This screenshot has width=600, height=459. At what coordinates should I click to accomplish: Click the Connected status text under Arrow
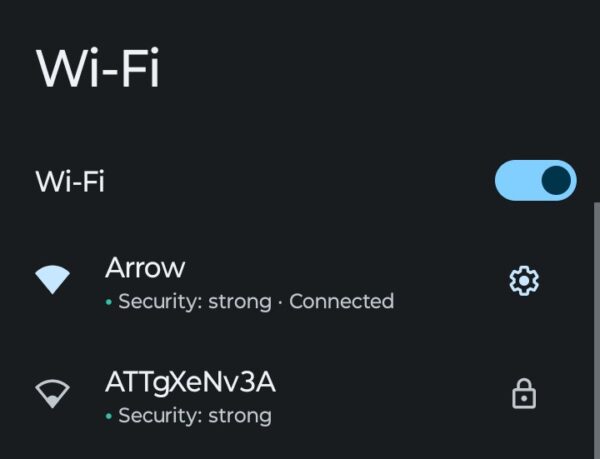tap(341, 301)
